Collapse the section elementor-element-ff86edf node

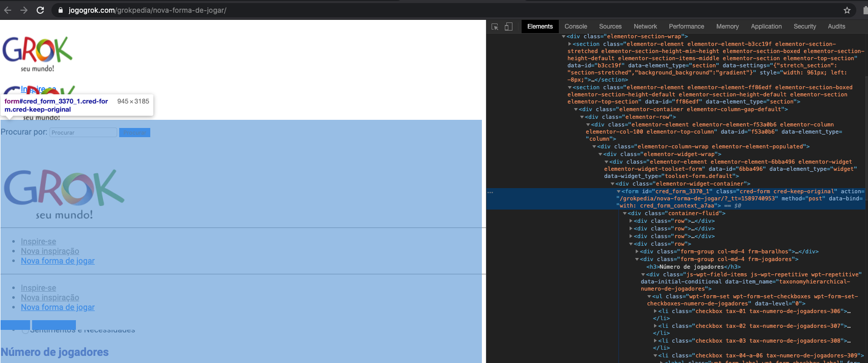pyautogui.click(x=569, y=88)
